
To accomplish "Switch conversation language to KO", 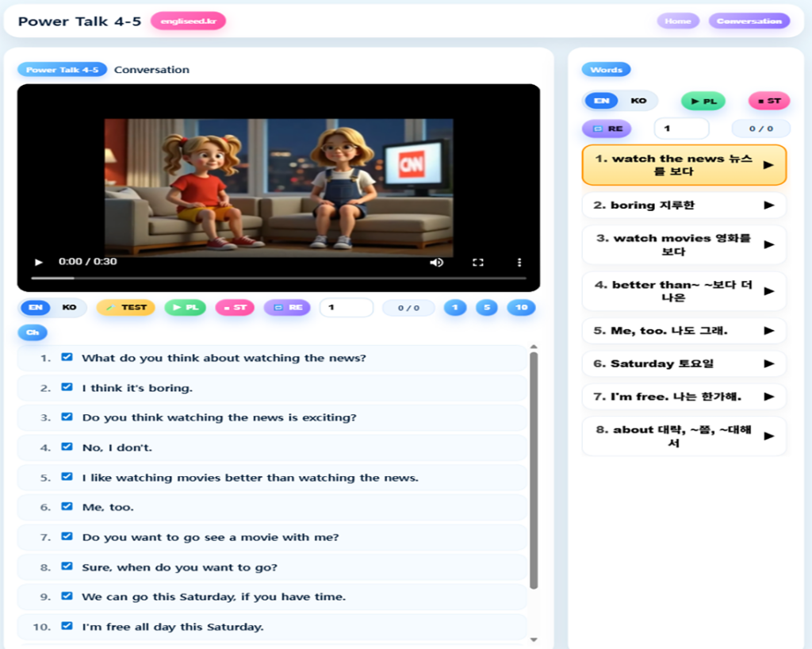I will click(70, 307).
